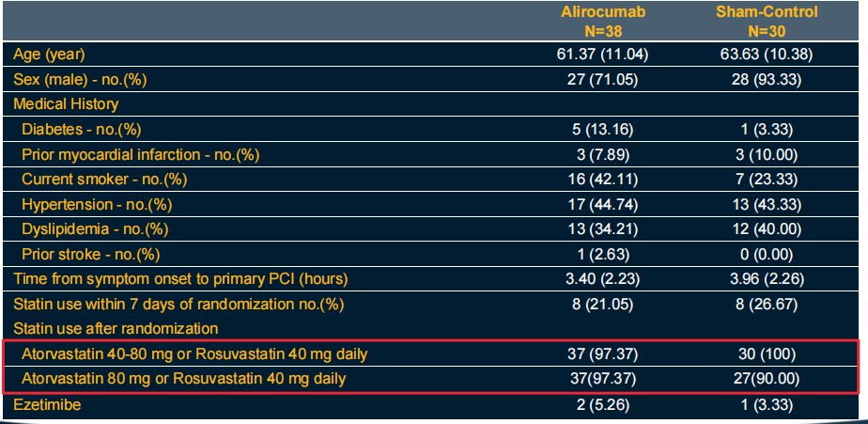The height and width of the screenshot is (424, 868).
Task: Select the Hypertension row label
Action: click(96, 204)
